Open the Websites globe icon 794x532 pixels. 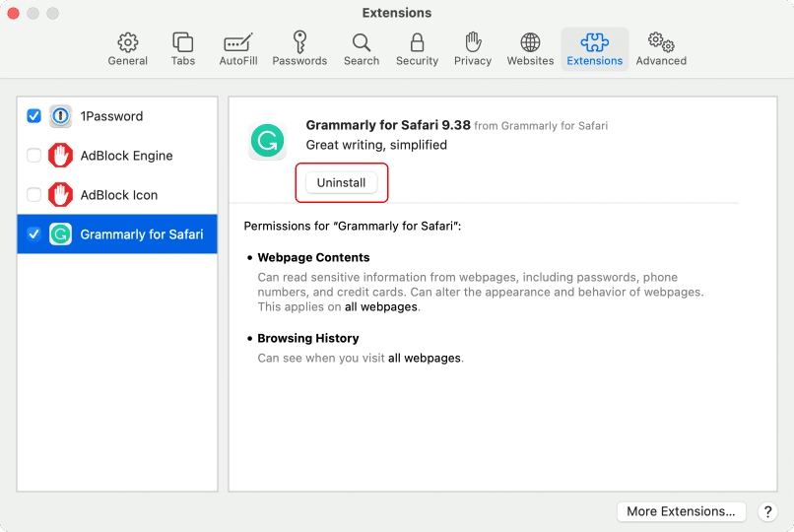(530, 42)
